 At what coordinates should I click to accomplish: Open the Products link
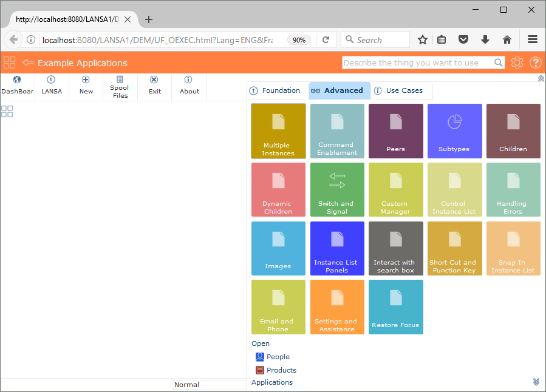point(281,370)
